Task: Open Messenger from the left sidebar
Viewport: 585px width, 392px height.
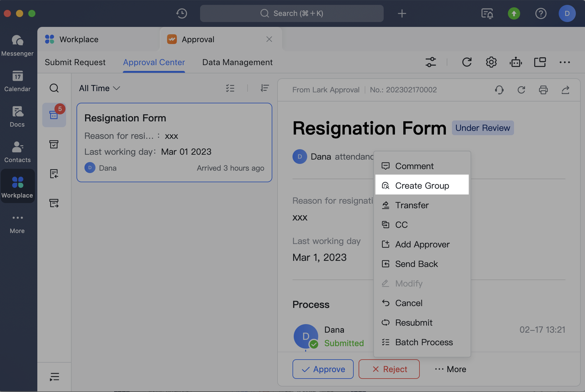Action: point(17,45)
